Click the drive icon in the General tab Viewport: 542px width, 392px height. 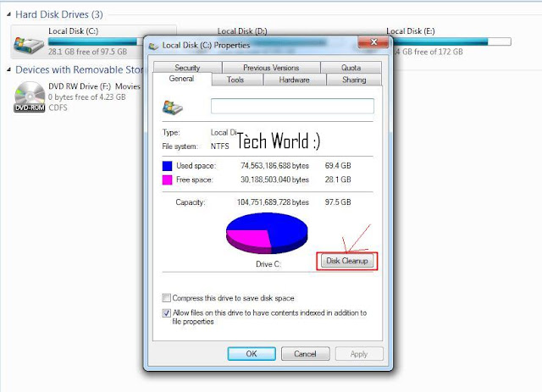coord(173,108)
